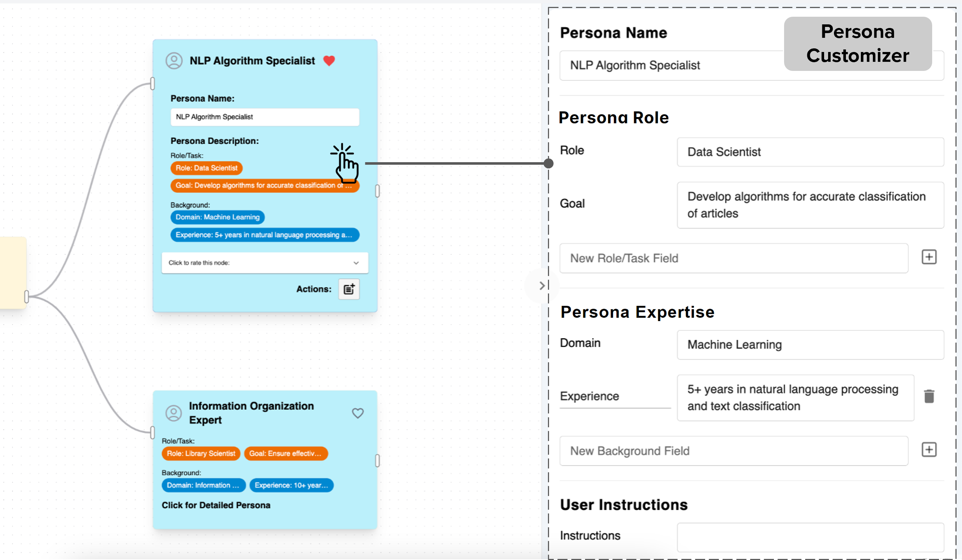Expand 'Click for Detailed Persona'

(216, 505)
